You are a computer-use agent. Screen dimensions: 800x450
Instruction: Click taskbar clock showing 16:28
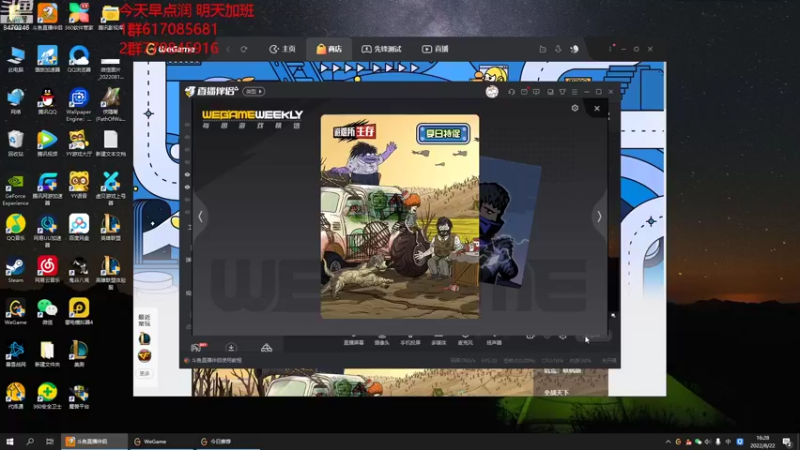(763, 442)
